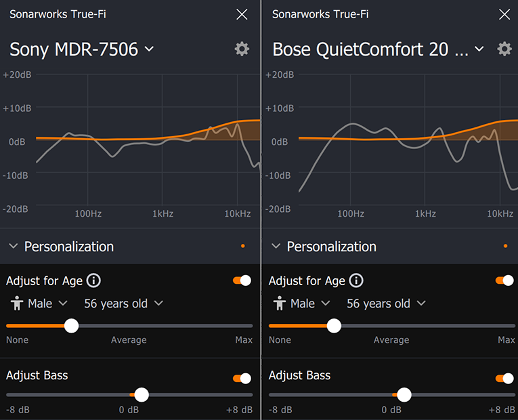Click the 1kHz axis label in Bose graph
518x420 pixels.
coord(425,214)
